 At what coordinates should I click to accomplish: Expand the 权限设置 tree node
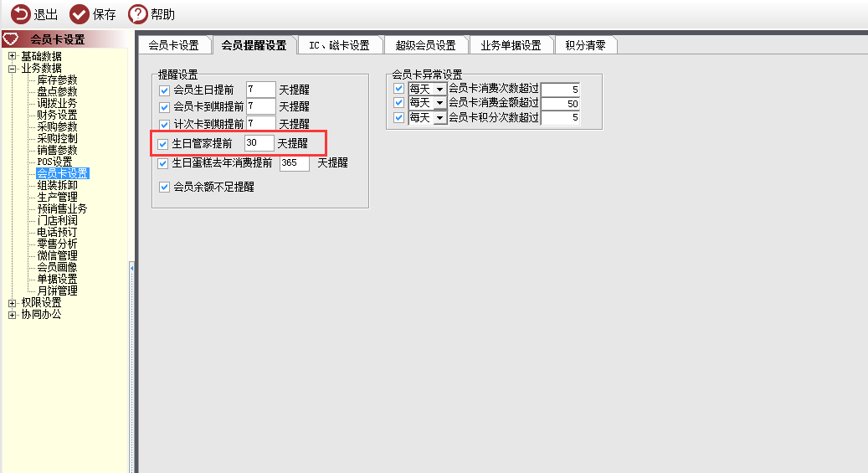[13, 303]
